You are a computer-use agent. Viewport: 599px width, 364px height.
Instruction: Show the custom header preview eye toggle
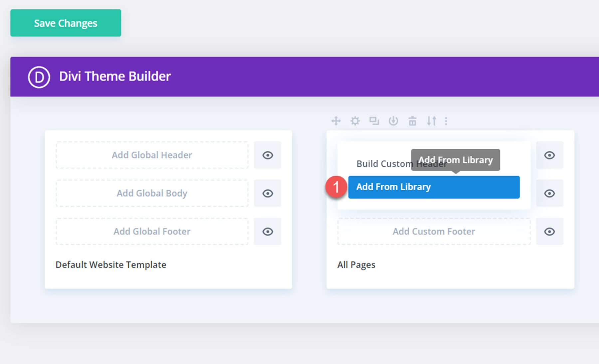549,155
